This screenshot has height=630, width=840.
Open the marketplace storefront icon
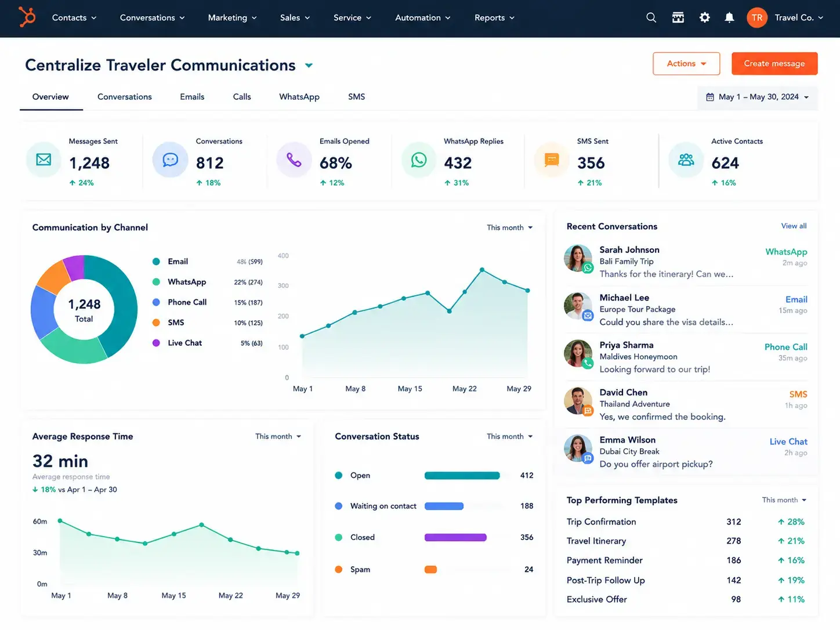pyautogui.click(x=678, y=17)
